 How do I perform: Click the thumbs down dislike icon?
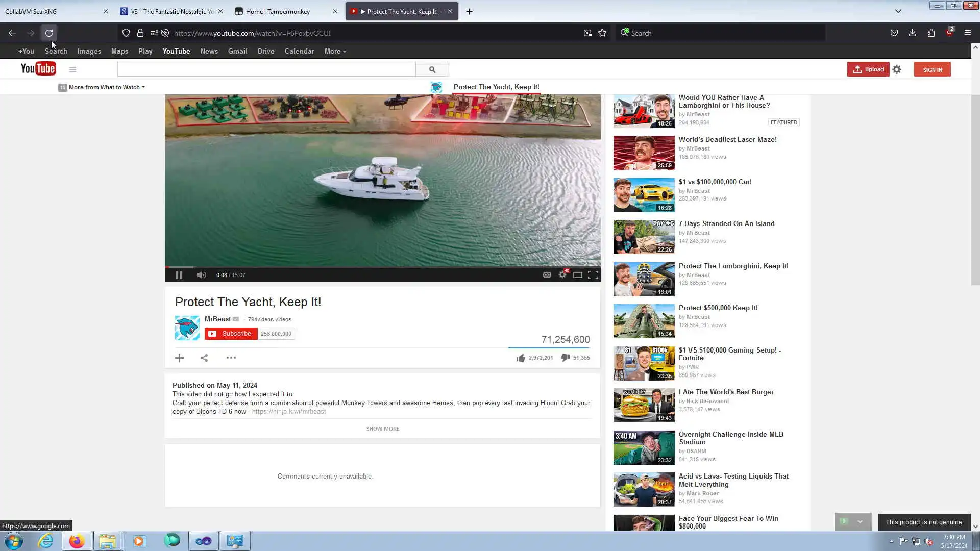click(565, 358)
